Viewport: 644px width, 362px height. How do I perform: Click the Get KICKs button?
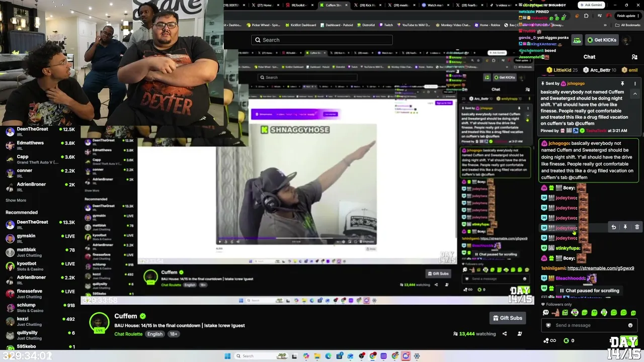coord(601,40)
